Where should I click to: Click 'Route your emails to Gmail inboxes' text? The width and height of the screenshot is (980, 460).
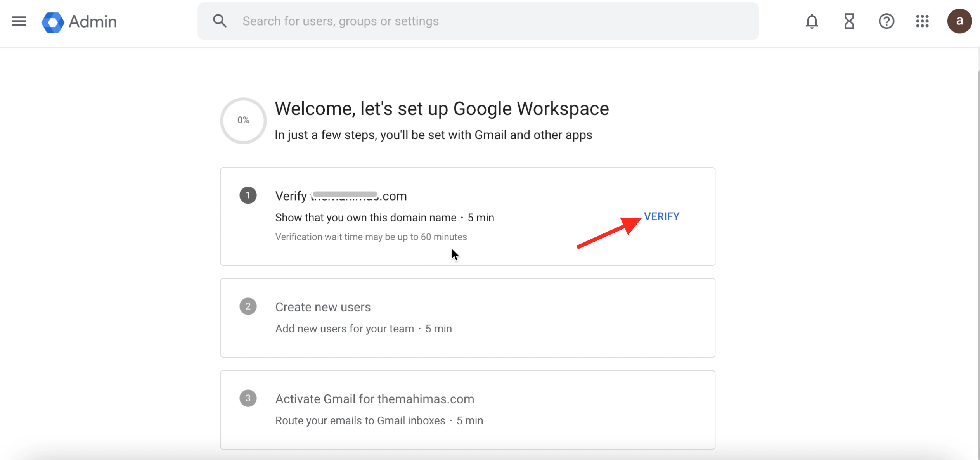[360, 420]
